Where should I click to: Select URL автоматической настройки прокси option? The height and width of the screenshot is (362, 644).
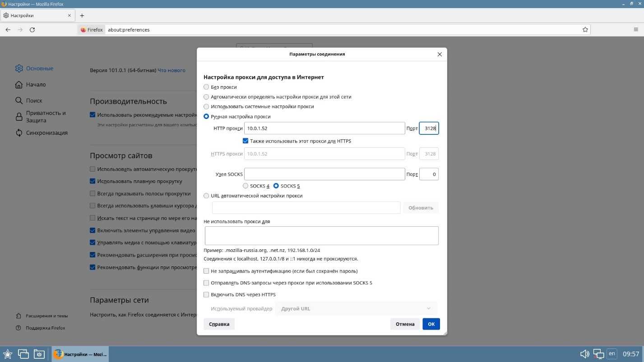pyautogui.click(x=206, y=196)
